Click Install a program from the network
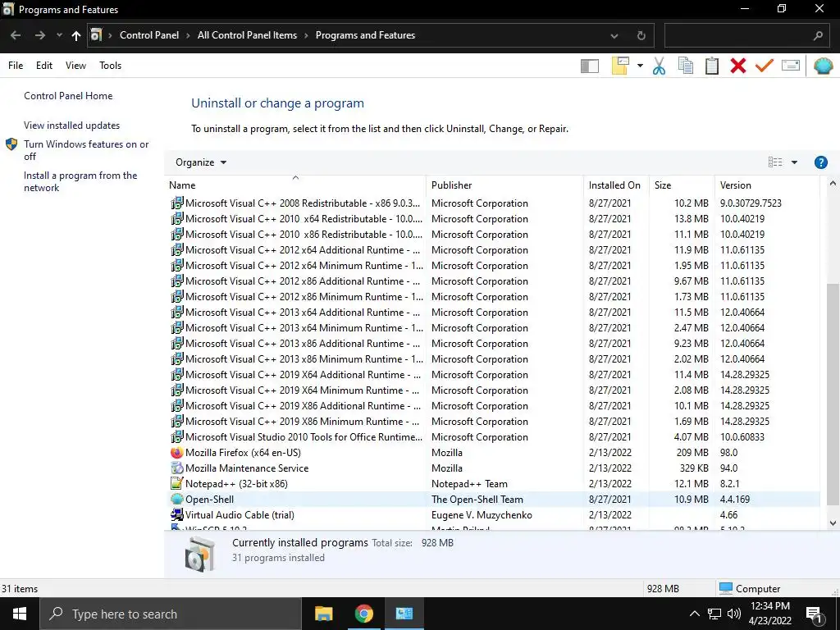The width and height of the screenshot is (840, 630). click(80, 181)
